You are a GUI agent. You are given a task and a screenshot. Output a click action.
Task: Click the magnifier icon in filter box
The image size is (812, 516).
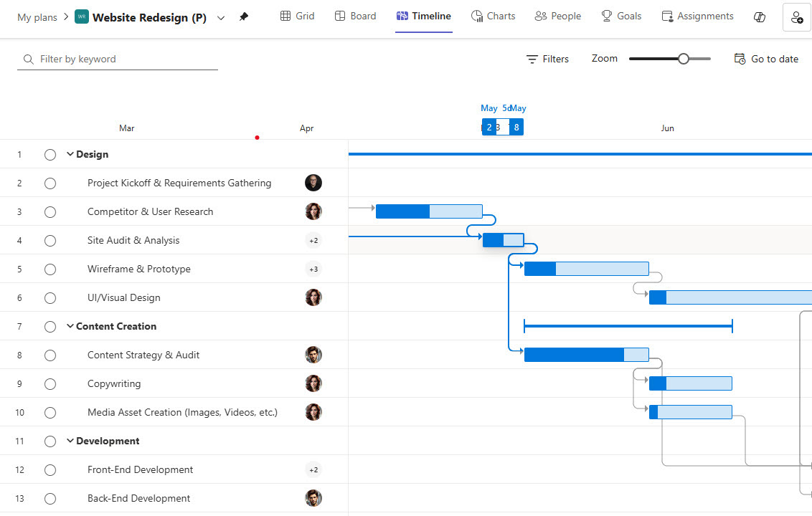(29, 59)
